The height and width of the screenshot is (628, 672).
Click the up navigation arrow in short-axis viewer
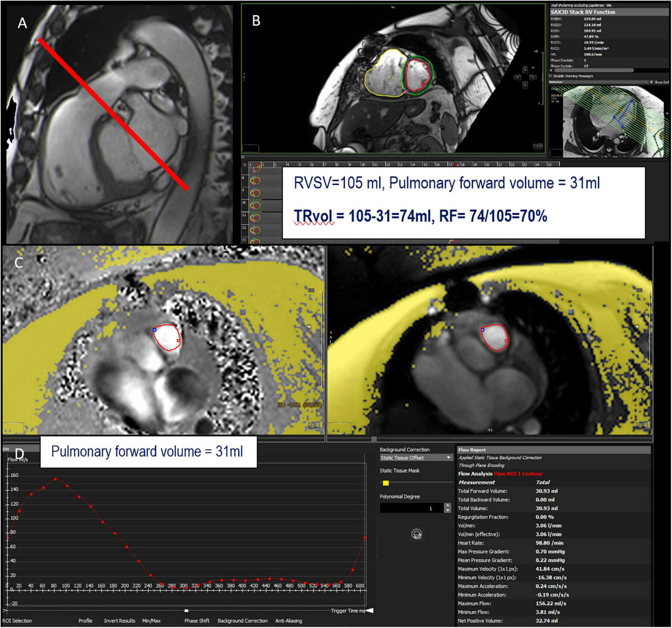(525, 70)
